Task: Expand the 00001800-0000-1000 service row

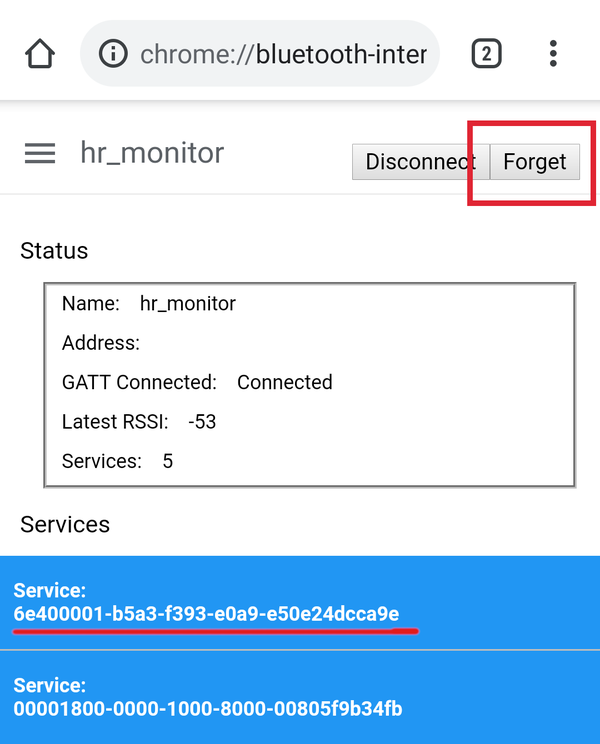Action: coord(300,698)
